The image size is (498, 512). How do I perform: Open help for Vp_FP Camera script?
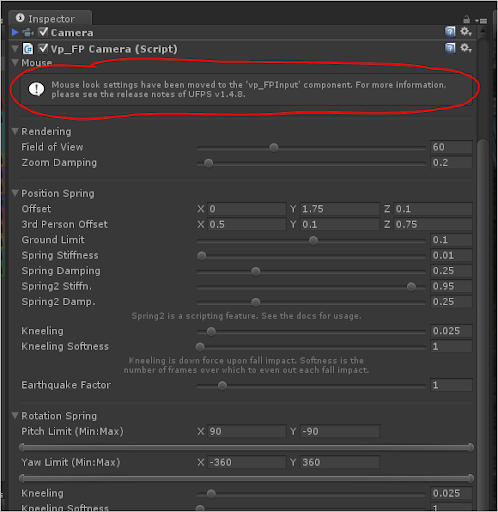point(450,48)
